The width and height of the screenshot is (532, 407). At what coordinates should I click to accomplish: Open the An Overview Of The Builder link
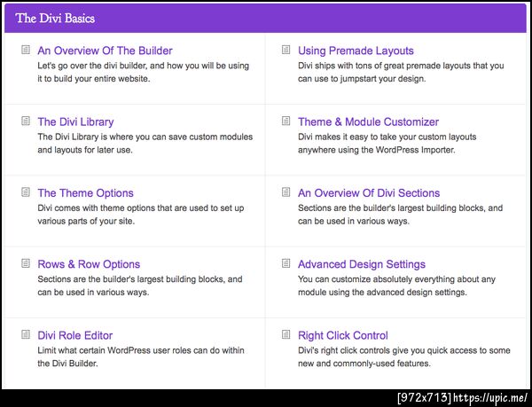tap(105, 51)
